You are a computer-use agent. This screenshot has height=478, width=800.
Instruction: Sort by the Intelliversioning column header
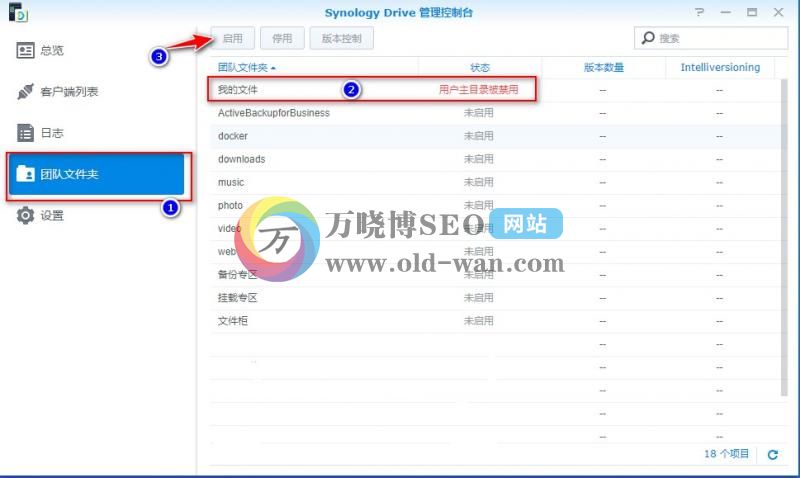coord(720,67)
